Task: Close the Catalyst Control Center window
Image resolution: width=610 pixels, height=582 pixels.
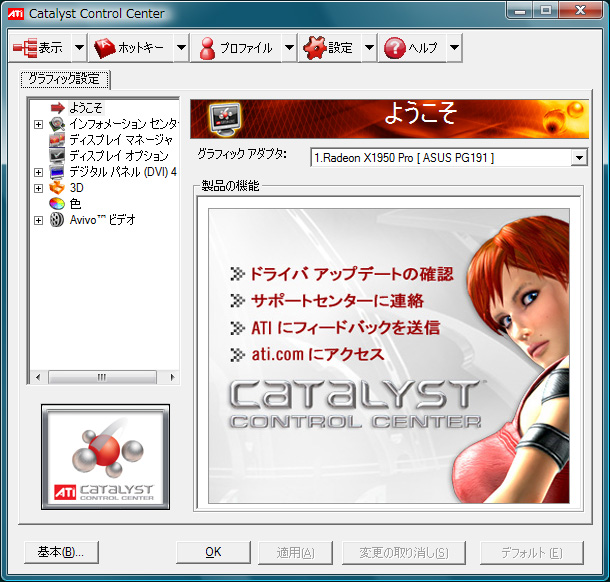Action: (x=581, y=10)
